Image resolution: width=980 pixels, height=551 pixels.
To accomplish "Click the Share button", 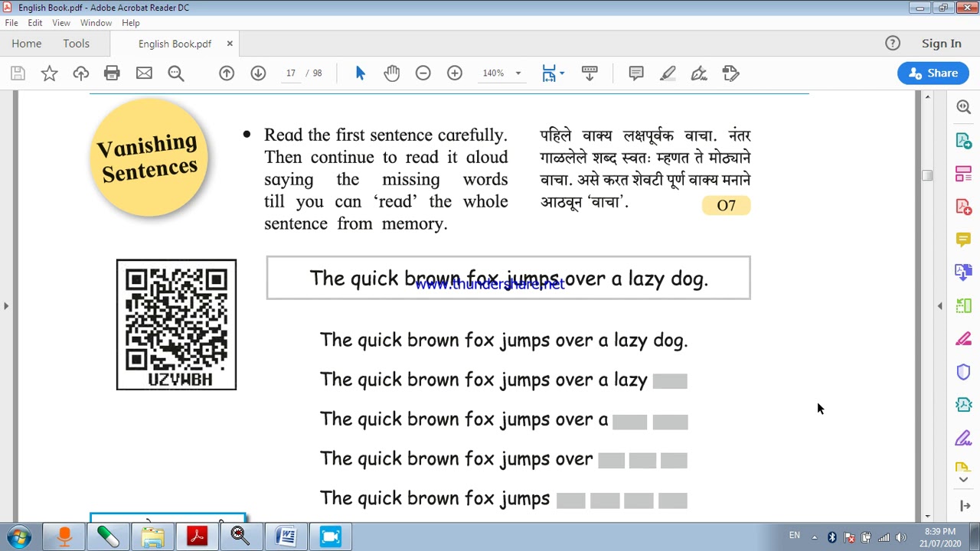I will tap(933, 73).
